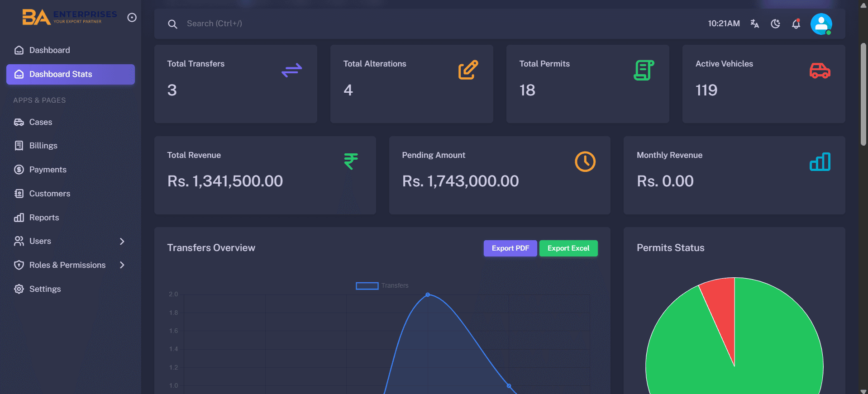This screenshot has width=868, height=394.
Task: Expand the Roles & Permissions chevron
Action: (x=122, y=265)
